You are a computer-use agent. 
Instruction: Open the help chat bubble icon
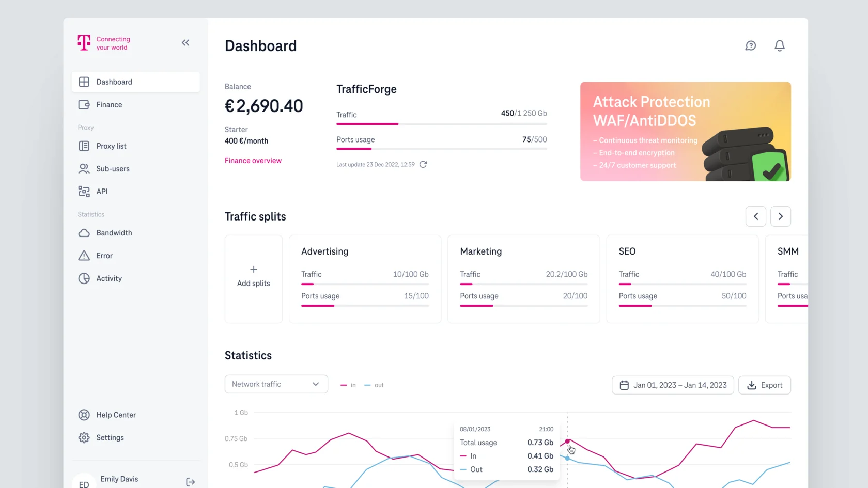(751, 46)
